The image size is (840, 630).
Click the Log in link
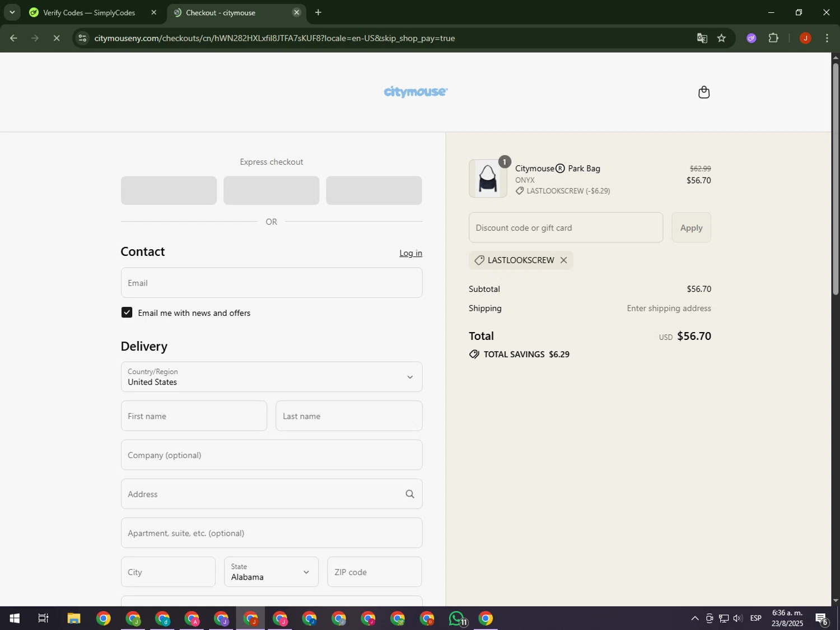(410, 253)
